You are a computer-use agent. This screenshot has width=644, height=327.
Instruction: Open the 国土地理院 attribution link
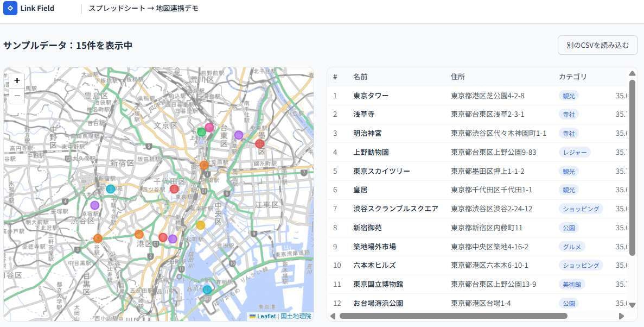296,316
